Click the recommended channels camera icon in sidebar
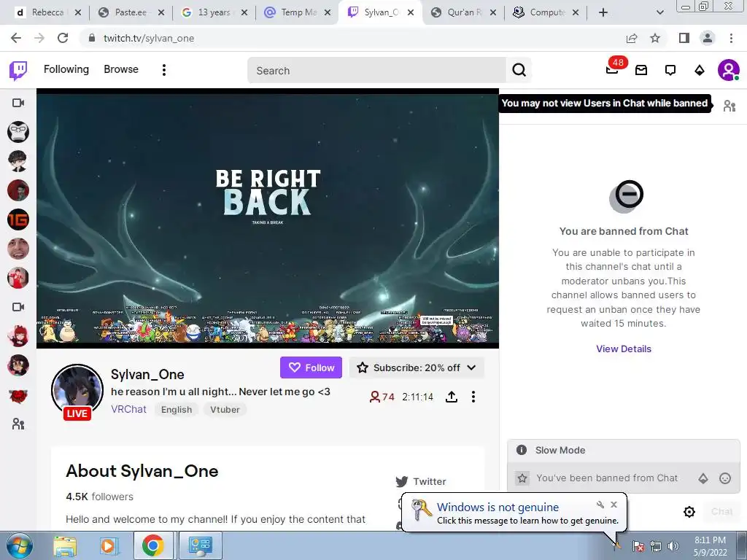This screenshot has width=747, height=560. (x=18, y=307)
